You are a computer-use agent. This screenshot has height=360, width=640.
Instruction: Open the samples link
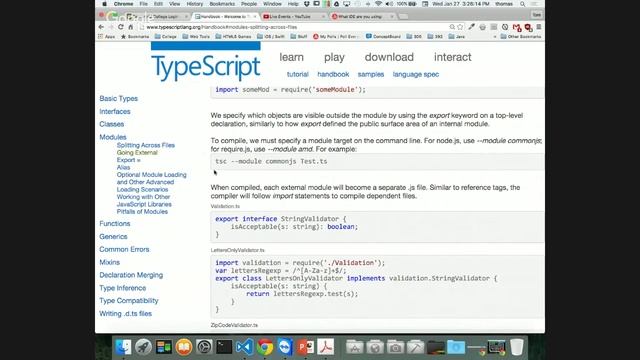(x=371, y=74)
